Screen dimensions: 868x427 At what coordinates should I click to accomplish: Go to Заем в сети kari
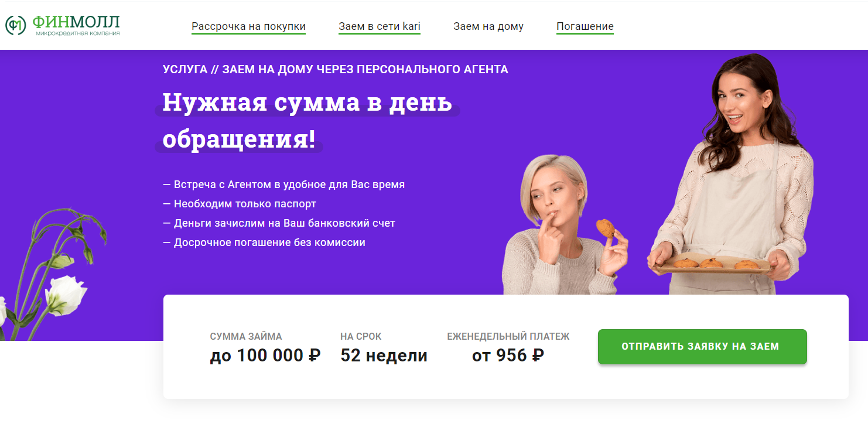(x=380, y=26)
